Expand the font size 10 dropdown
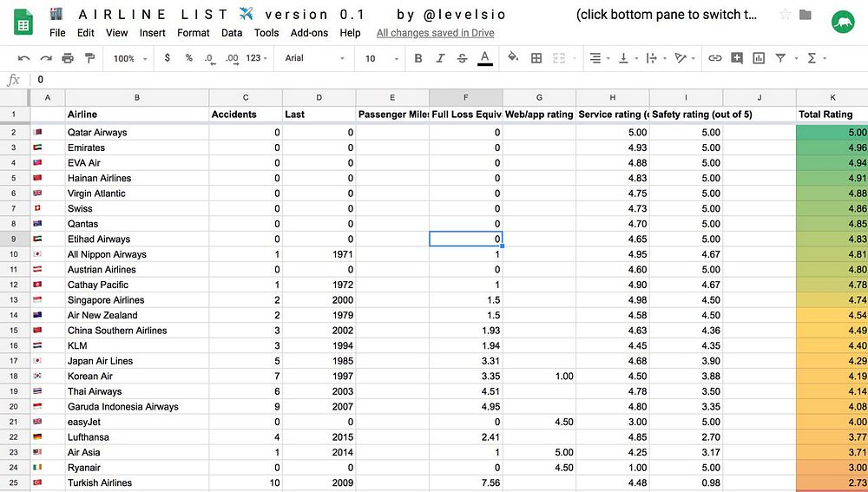Image resolution: width=868 pixels, height=492 pixels. click(381, 58)
